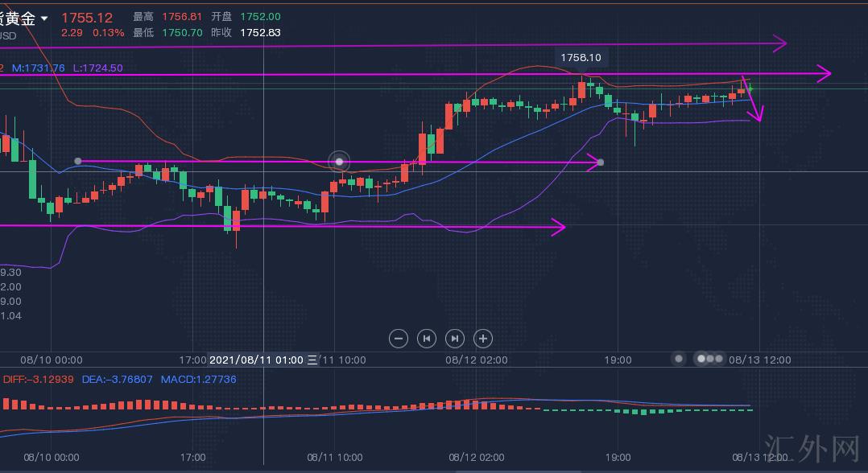Click the 1758.10 high price label

pyautogui.click(x=581, y=57)
